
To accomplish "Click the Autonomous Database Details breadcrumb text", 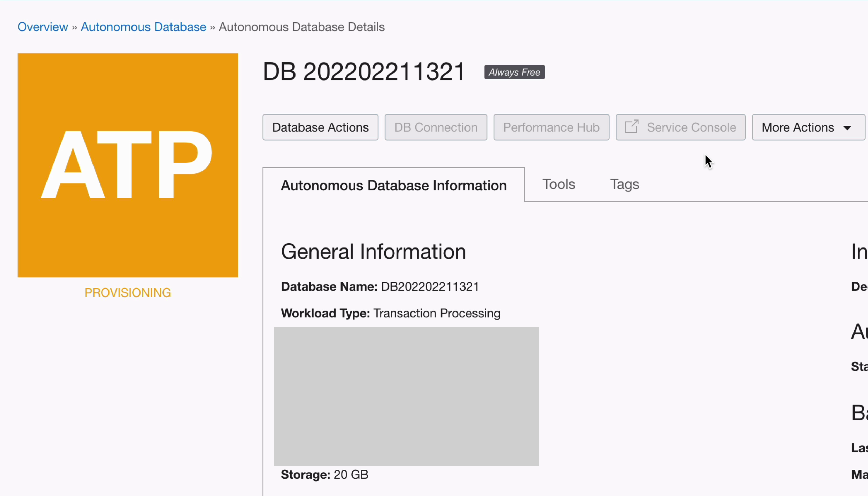I will pyautogui.click(x=301, y=27).
